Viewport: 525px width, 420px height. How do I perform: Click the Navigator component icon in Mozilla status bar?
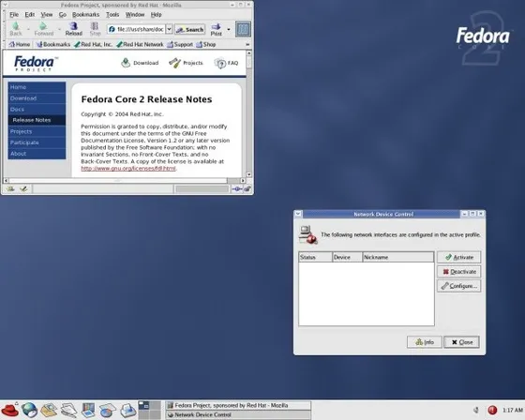click(x=10, y=188)
